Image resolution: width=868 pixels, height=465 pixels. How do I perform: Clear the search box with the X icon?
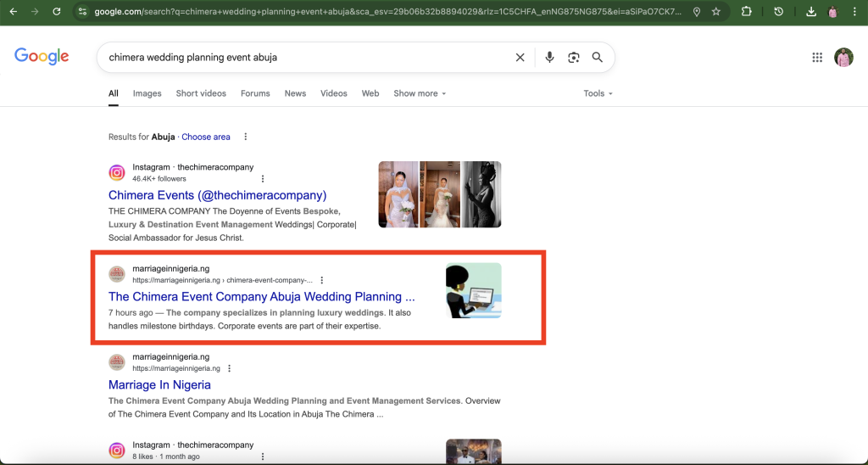pos(520,57)
